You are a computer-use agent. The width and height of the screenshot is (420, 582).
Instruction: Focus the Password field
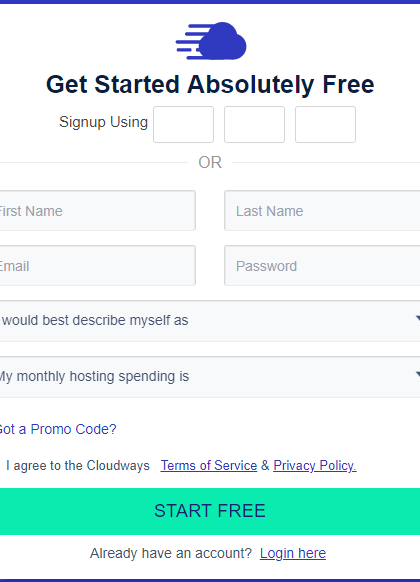322,265
